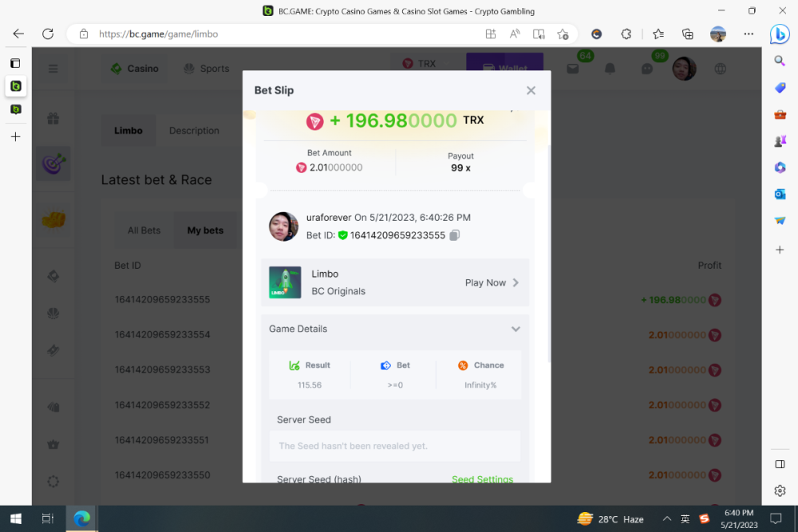Viewport: 798px width, 532px height.
Task: Open the Play Now chevron for Limbo
Action: click(x=516, y=282)
